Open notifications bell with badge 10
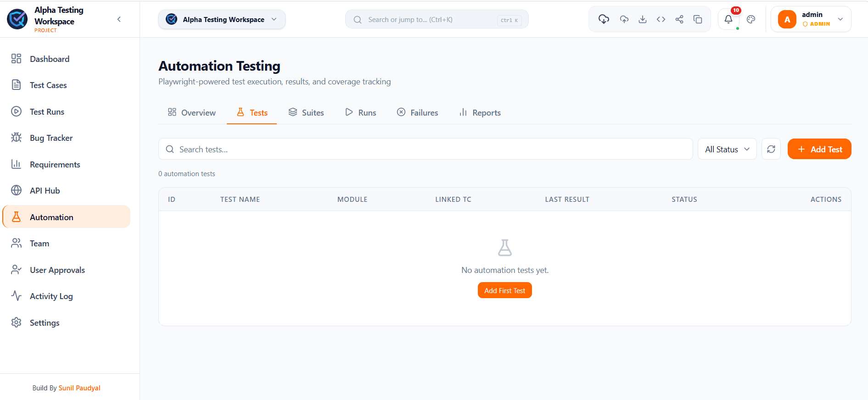 tap(728, 19)
